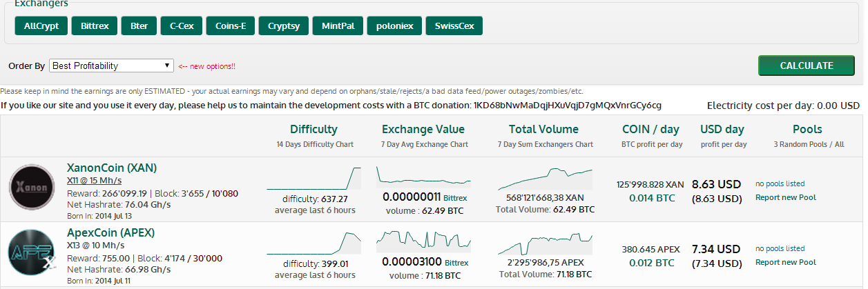Toggle the Cryptsy exchanger button
Image resolution: width=868 pixels, height=289 pixels.
[x=284, y=26]
